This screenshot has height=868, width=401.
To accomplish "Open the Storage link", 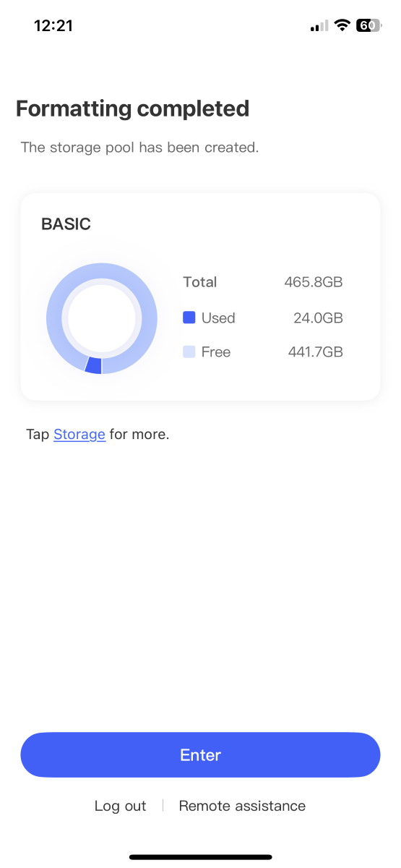I will (79, 435).
